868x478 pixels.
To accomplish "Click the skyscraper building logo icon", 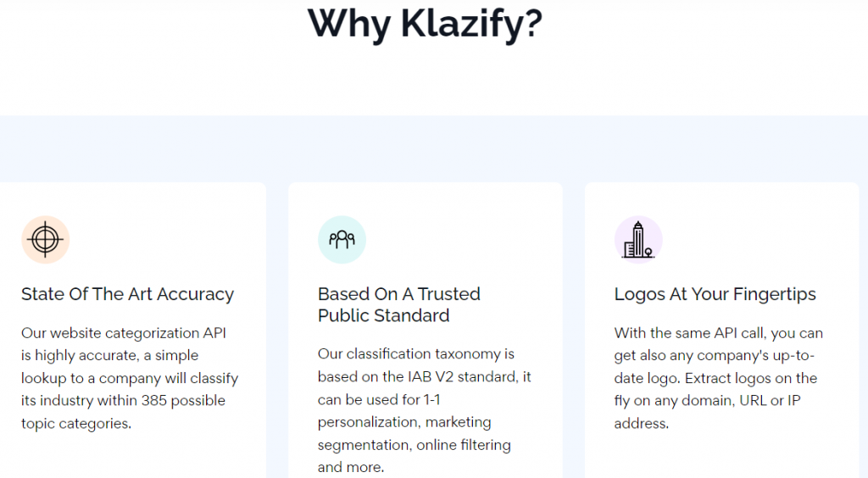I will [638, 240].
